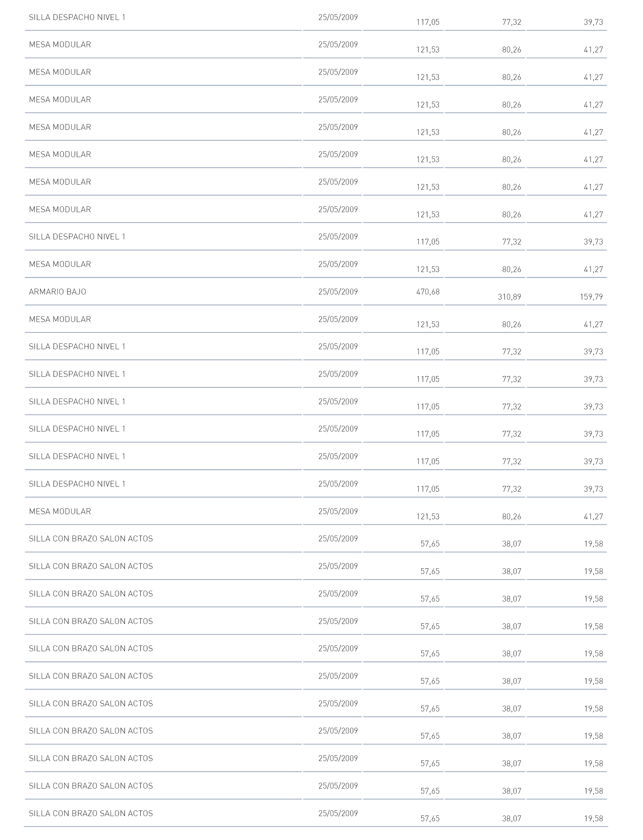Screen dimensions: 643x840
Task: Click the 310,89 amount value
Action: pyautogui.click(x=509, y=297)
